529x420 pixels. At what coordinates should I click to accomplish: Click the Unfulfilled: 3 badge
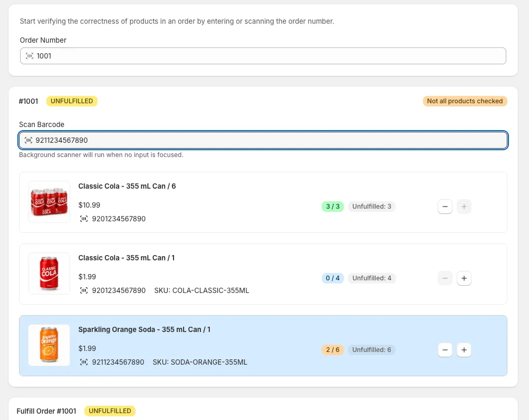click(x=371, y=207)
